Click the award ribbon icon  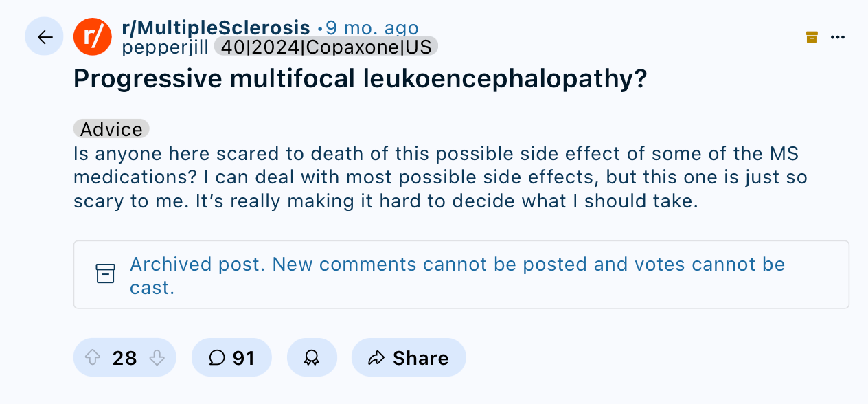pos(312,358)
